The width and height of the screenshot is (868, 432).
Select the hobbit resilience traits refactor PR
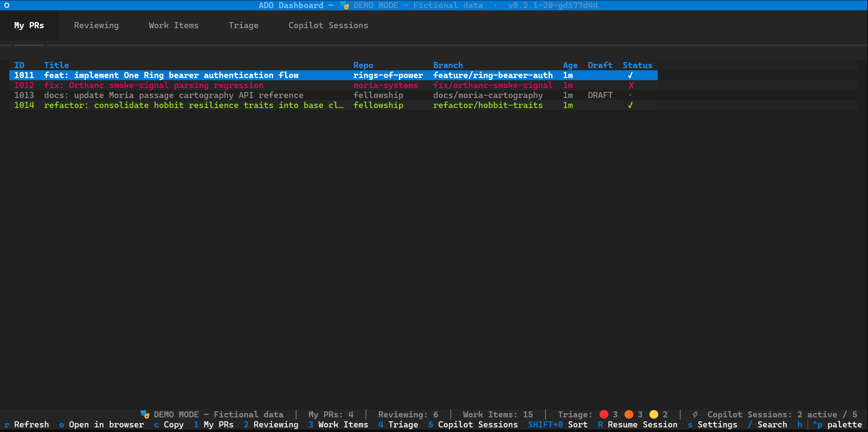pos(334,105)
